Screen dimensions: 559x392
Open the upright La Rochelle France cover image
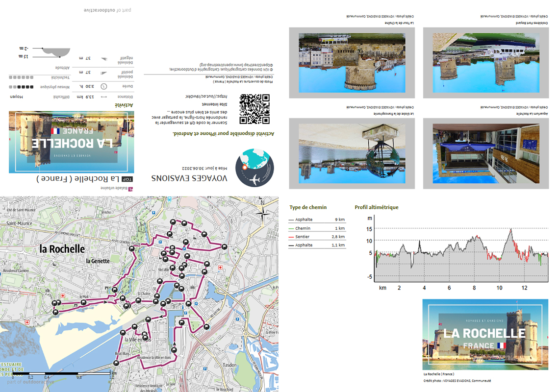point(485,334)
